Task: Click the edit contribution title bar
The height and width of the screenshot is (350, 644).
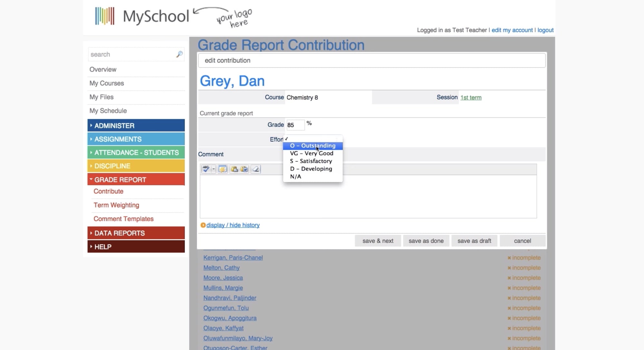Action: [x=372, y=61]
